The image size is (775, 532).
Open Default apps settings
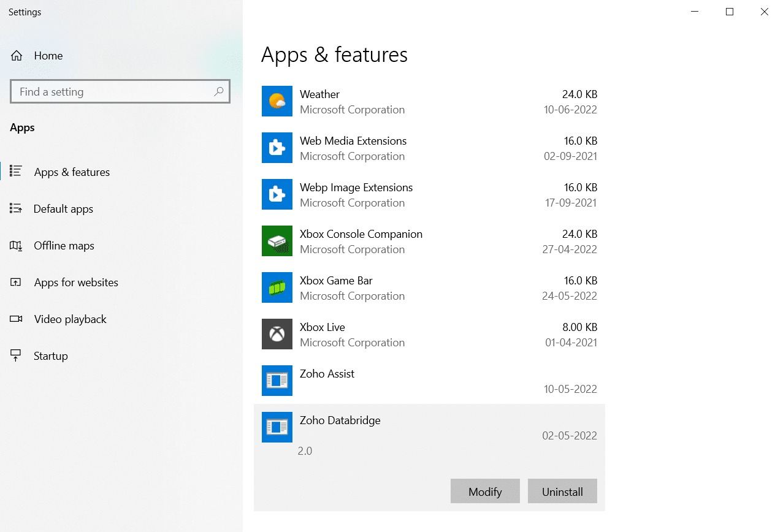point(63,209)
